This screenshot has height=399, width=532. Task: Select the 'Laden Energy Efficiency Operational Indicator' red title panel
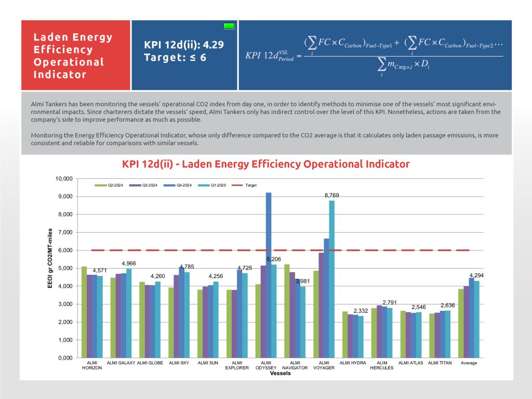pos(76,55)
